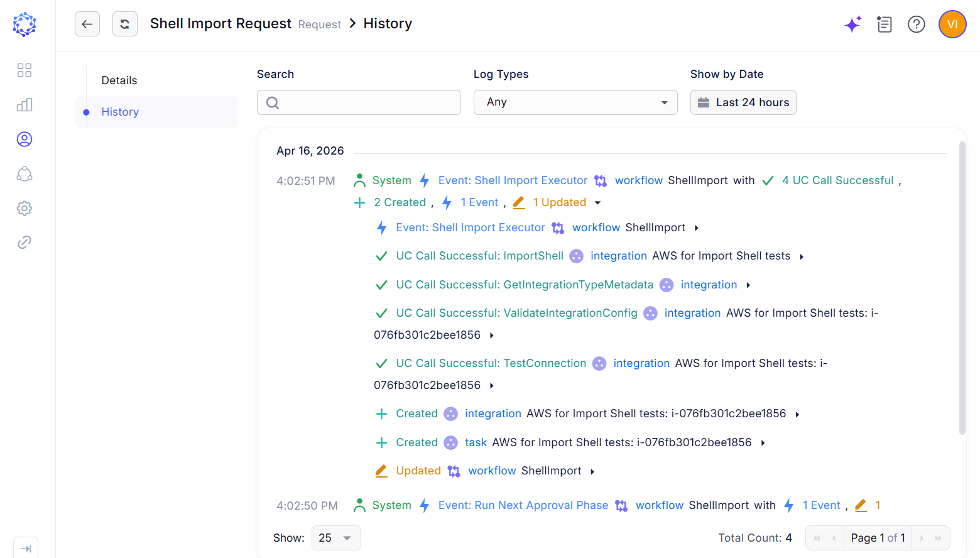Click the Total Count: 4 text
Image resolution: width=980 pixels, height=558 pixels.
[755, 538]
